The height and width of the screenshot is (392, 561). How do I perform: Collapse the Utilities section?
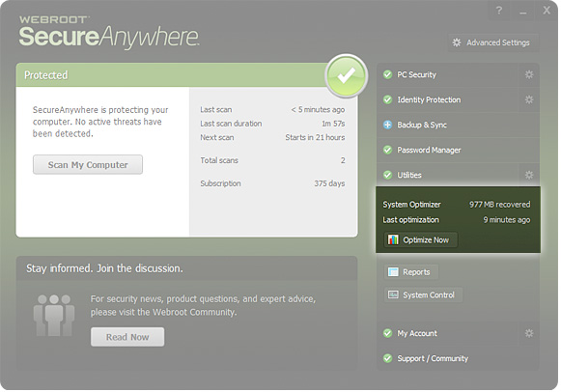tap(447, 175)
